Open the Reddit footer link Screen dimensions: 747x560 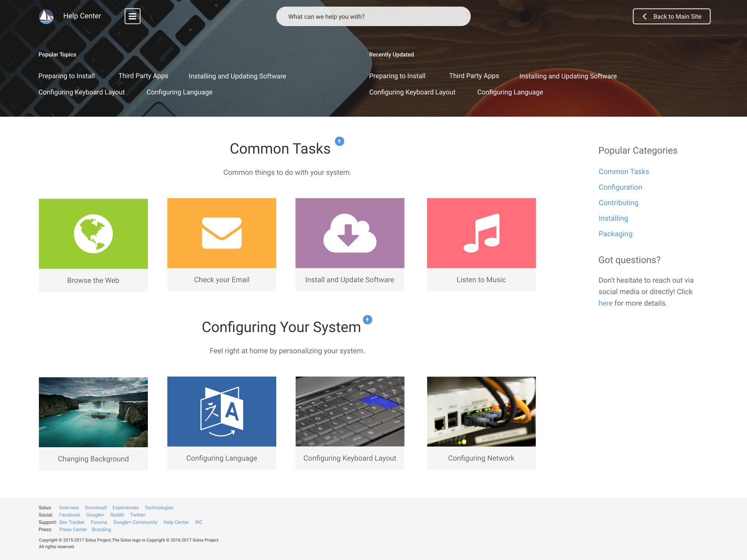117,515
